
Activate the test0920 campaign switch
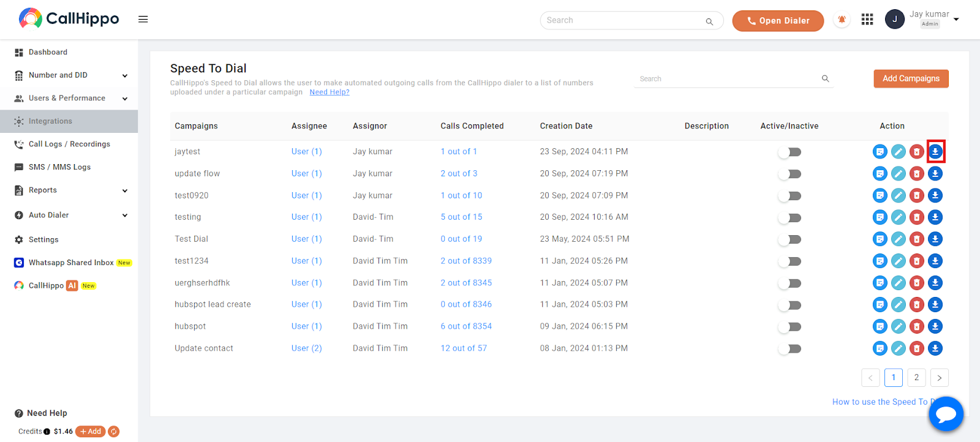coord(790,196)
